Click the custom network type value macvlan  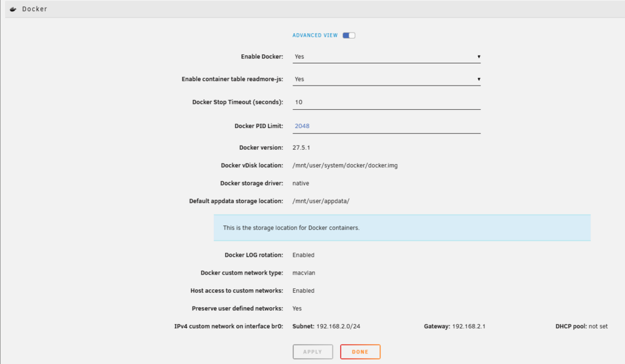click(x=304, y=273)
